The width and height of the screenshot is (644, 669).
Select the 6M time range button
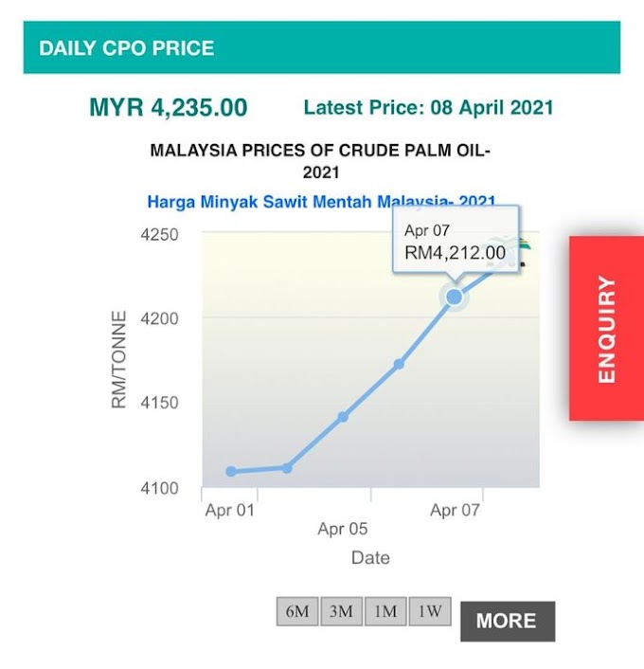point(297,611)
